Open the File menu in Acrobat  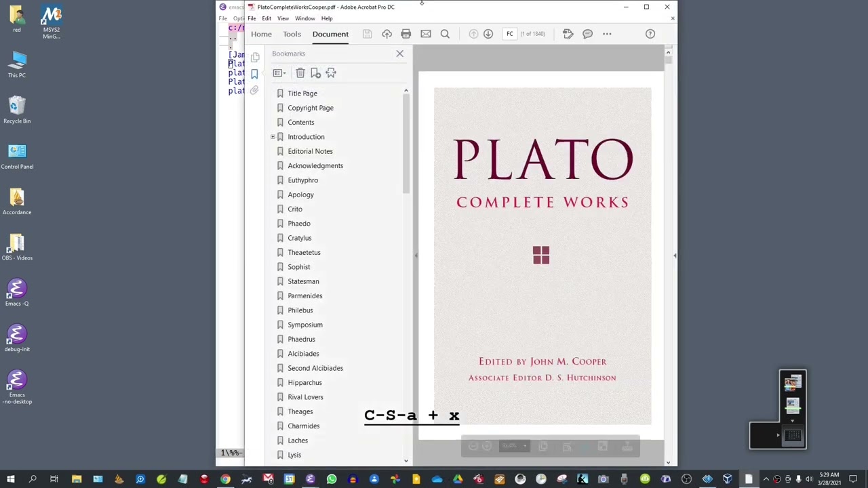pyautogui.click(x=252, y=18)
